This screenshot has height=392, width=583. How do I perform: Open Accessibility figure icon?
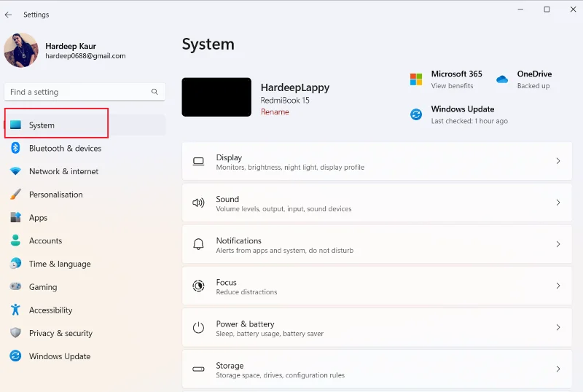(15, 310)
